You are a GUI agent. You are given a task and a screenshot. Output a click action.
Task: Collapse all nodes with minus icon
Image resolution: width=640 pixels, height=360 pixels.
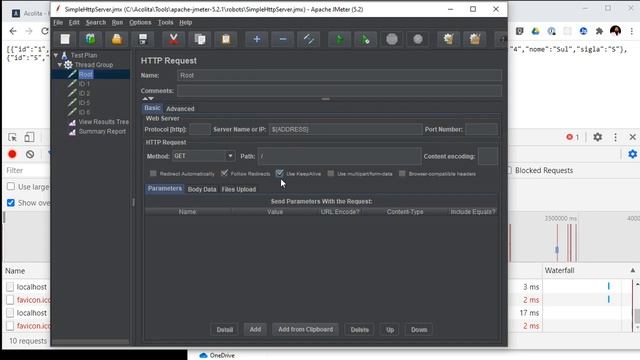tap(282, 39)
